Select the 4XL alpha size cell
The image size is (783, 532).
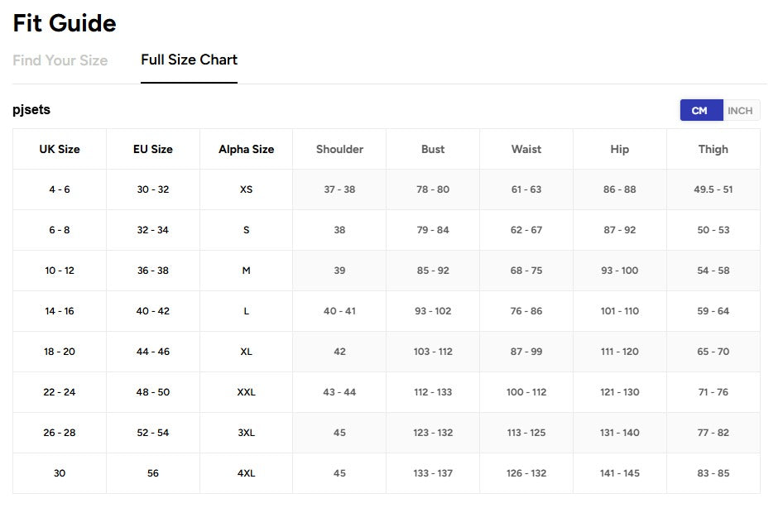tap(246, 473)
